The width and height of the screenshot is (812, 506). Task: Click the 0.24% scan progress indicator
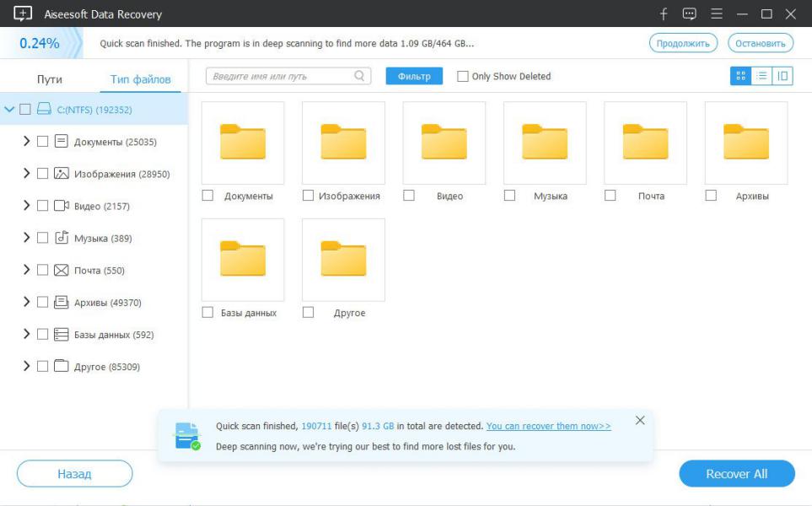click(x=40, y=43)
